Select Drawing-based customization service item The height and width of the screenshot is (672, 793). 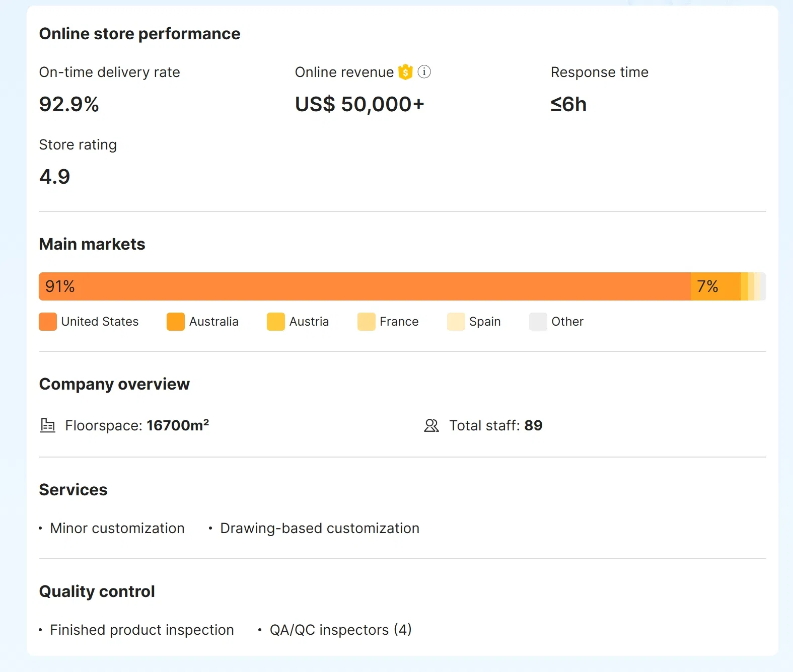coord(319,528)
